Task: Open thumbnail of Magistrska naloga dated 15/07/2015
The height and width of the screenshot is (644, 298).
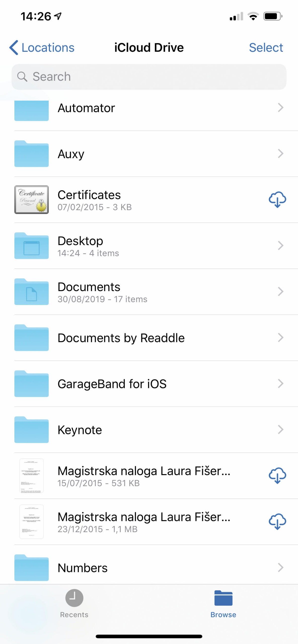Action: [x=32, y=476]
